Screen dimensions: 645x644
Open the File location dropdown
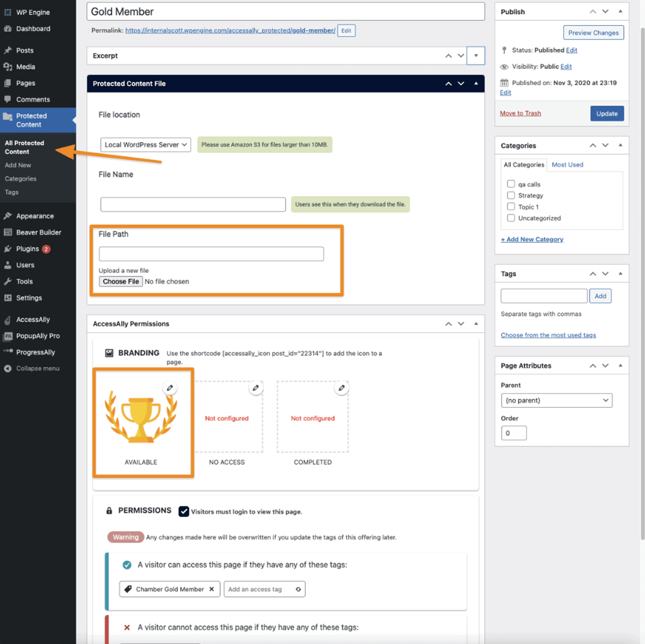pyautogui.click(x=145, y=145)
